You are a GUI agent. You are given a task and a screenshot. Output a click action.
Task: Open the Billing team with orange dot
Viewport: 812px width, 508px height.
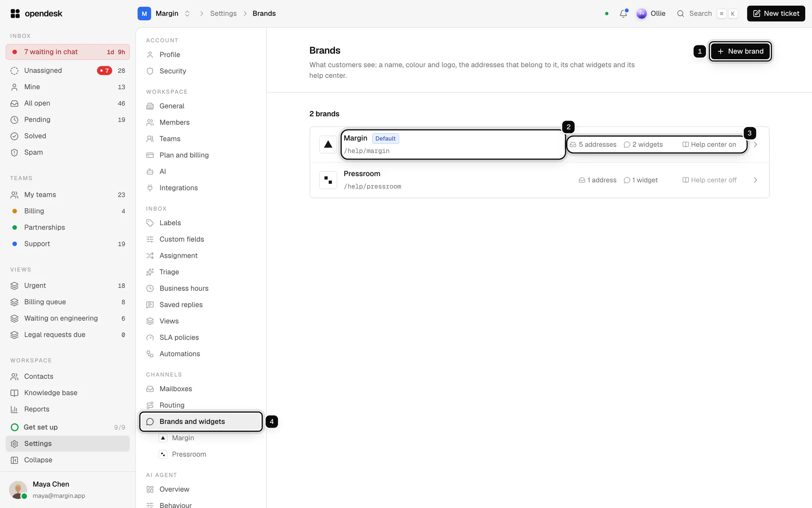point(68,211)
